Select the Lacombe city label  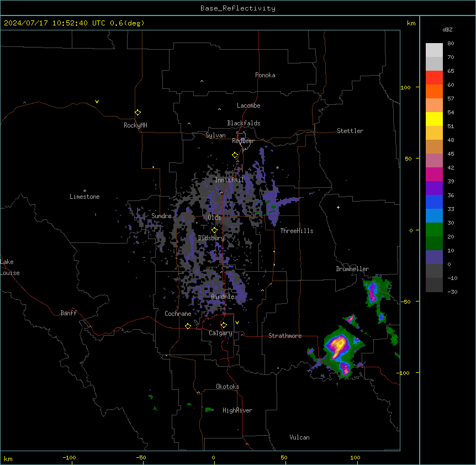click(x=248, y=105)
